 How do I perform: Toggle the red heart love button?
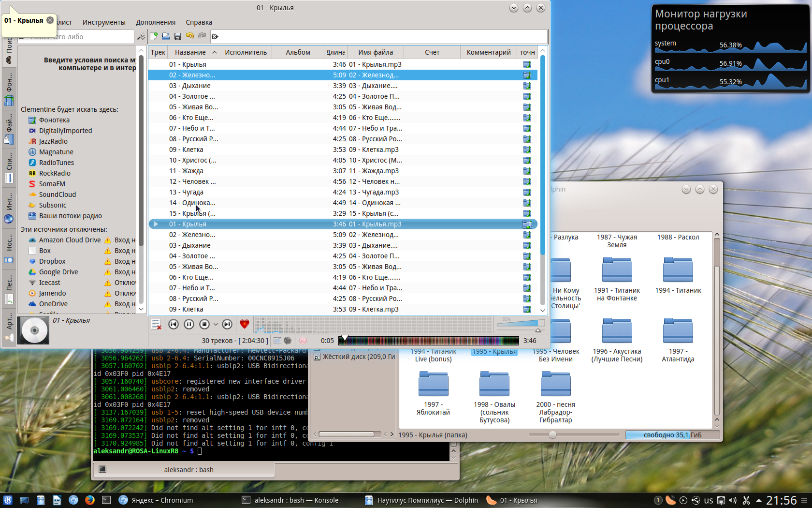click(245, 325)
